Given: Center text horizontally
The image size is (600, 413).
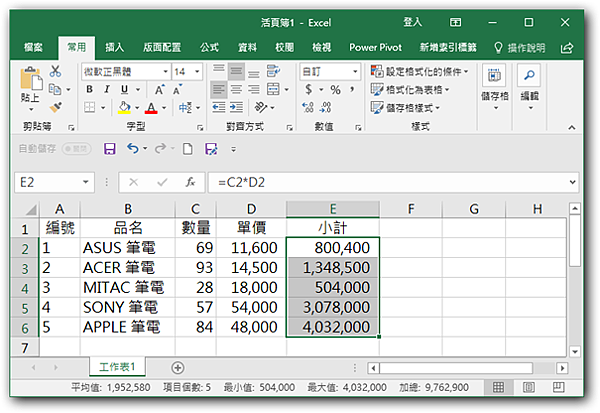Looking at the screenshot, I should [x=236, y=90].
